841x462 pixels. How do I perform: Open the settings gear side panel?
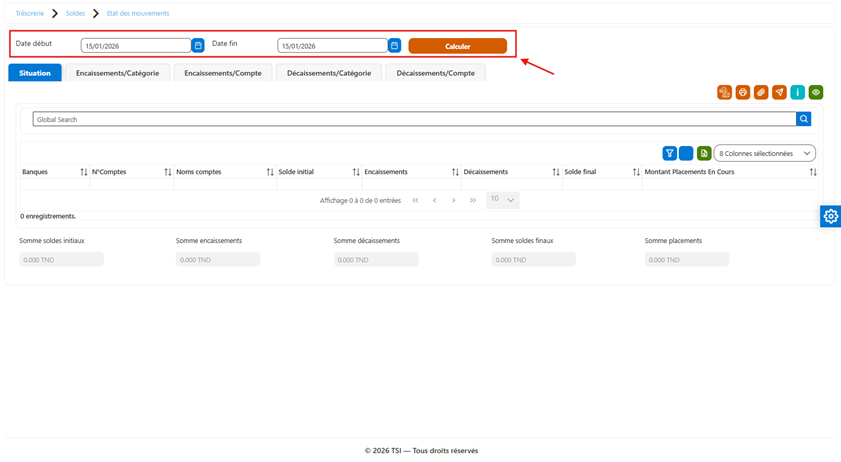coord(830,216)
